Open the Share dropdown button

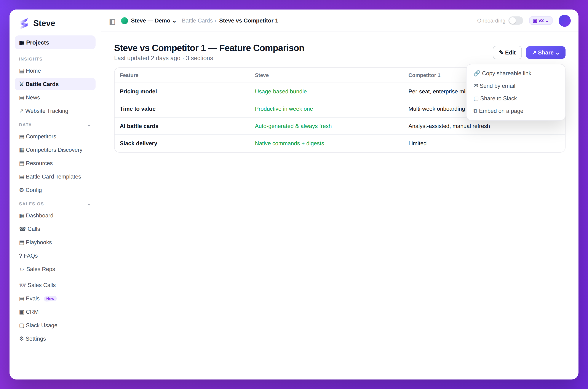pyautogui.click(x=546, y=53)
